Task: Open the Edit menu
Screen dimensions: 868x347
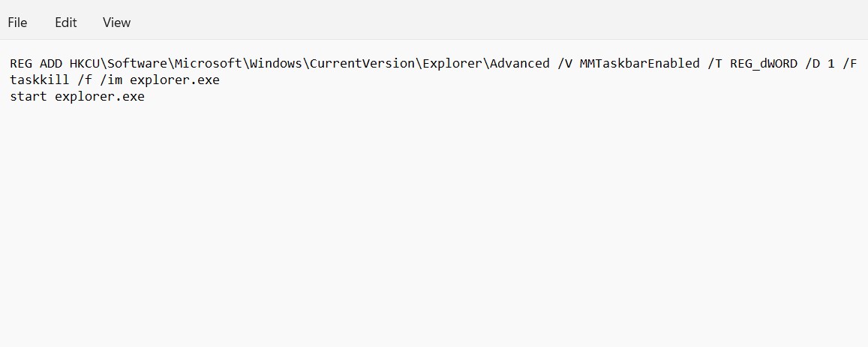Action: pos(66,23)
